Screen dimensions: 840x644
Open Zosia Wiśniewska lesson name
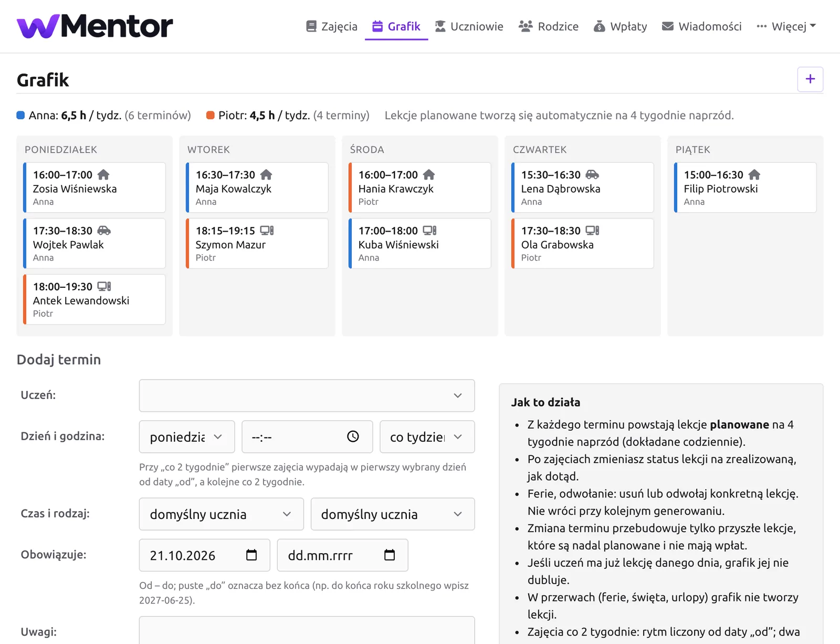tap(75, 189)
